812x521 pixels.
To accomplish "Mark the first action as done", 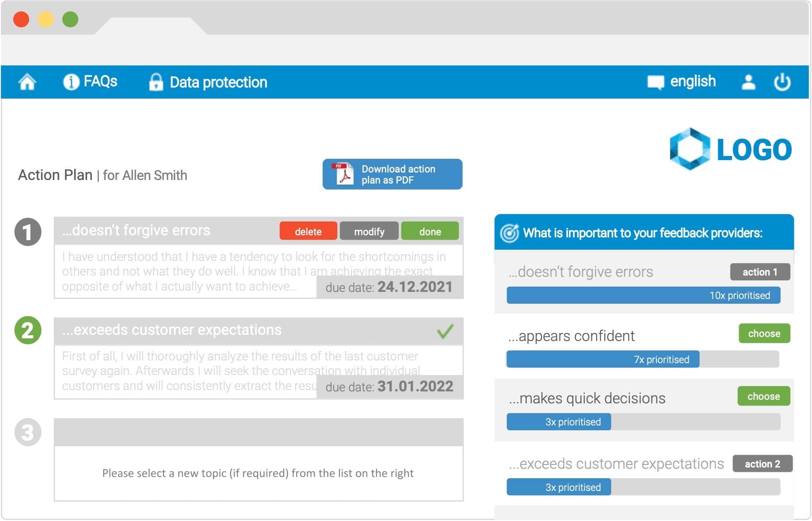I will tap(430, 231).
